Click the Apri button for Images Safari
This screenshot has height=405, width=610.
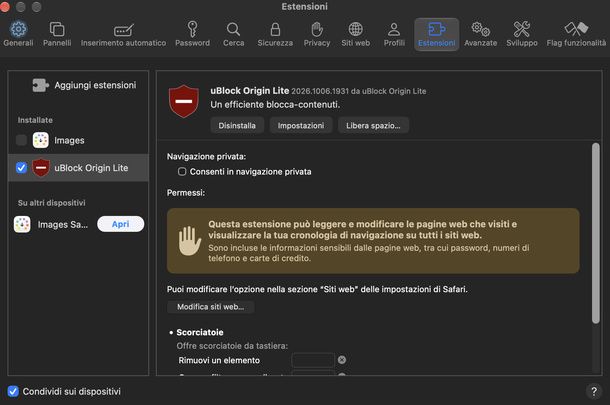pyautogui.click(x=121, y=224)
